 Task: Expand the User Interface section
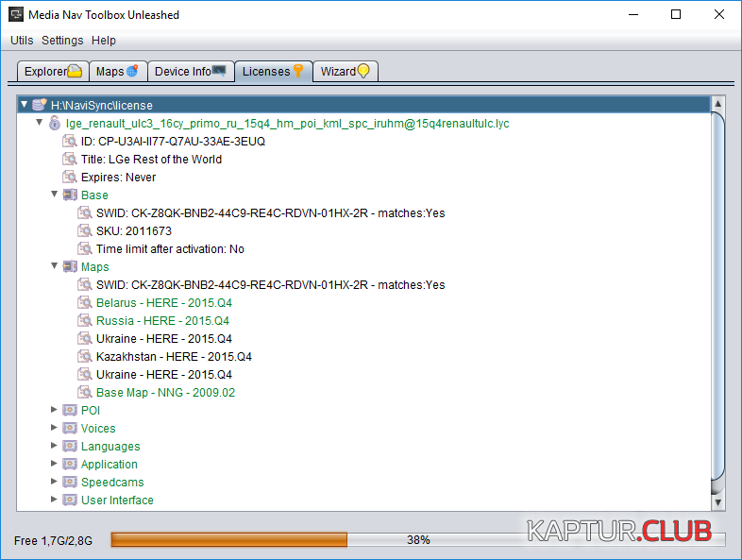click(x=54, y=500)
